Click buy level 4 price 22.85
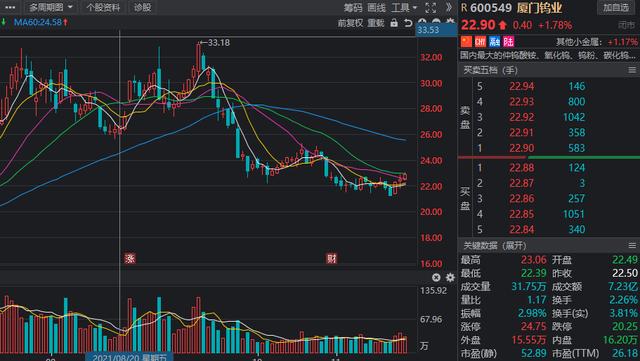This screenshot has width=640, height=361. click(521, 214)
